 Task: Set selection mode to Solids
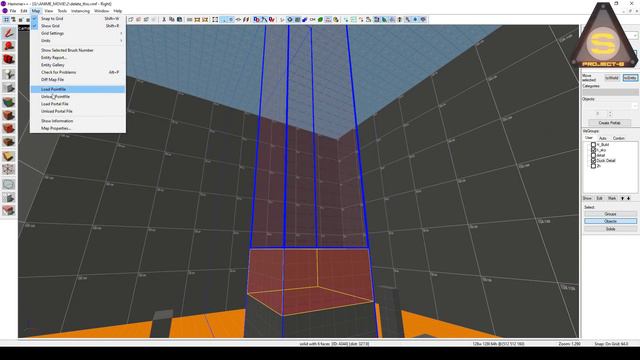[610, 229]
